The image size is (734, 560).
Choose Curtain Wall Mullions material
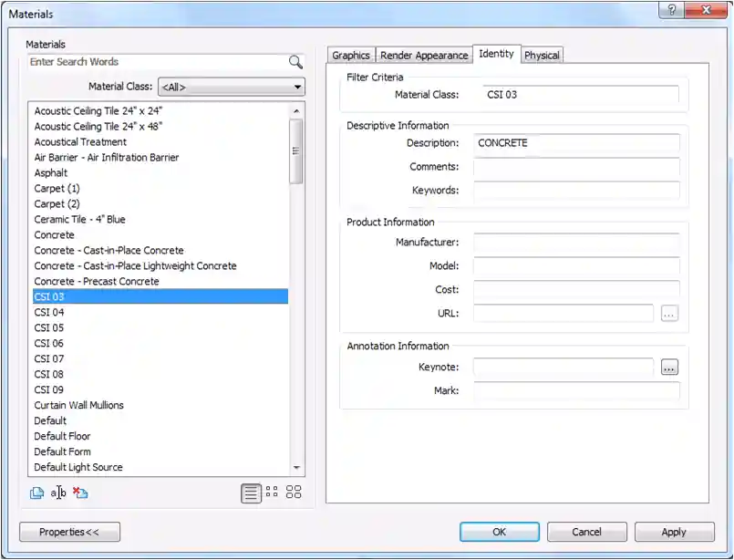[79, 406]
